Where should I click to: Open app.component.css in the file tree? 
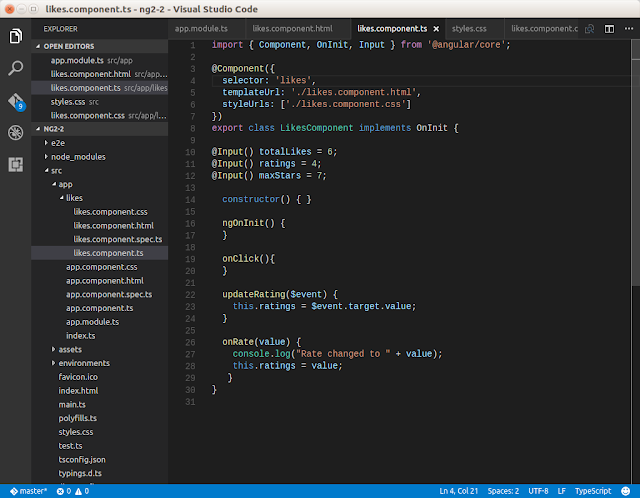coord(102,267)
